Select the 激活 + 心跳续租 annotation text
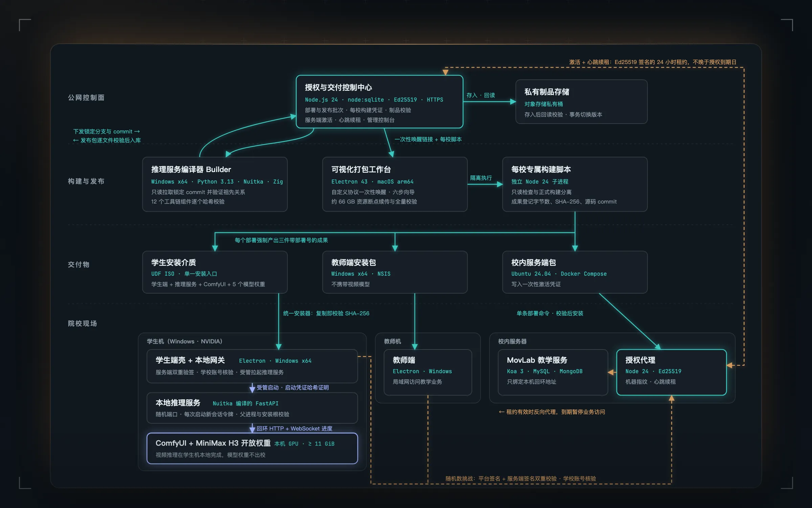 point(653,62)
